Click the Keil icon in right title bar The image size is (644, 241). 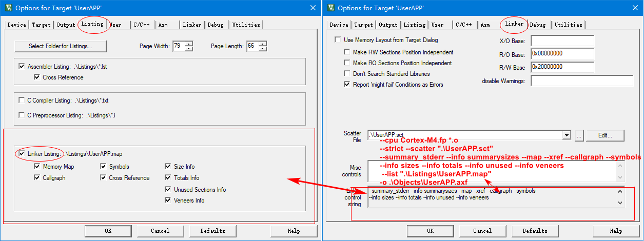(x=330, y=8)
